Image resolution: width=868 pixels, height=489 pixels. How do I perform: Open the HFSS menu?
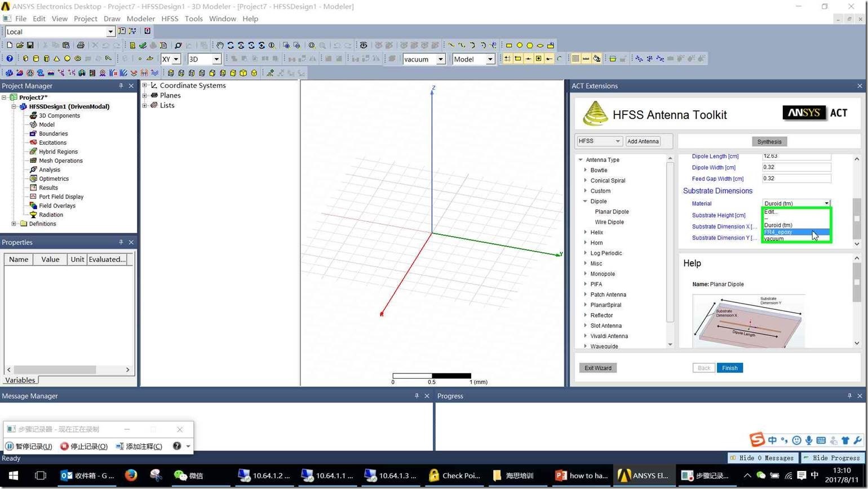(170, 19)
